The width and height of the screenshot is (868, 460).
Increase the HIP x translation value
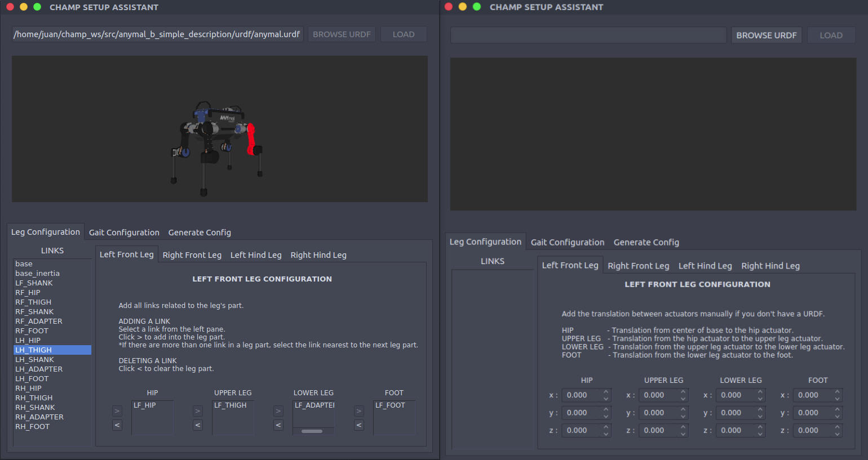point(606,392)
